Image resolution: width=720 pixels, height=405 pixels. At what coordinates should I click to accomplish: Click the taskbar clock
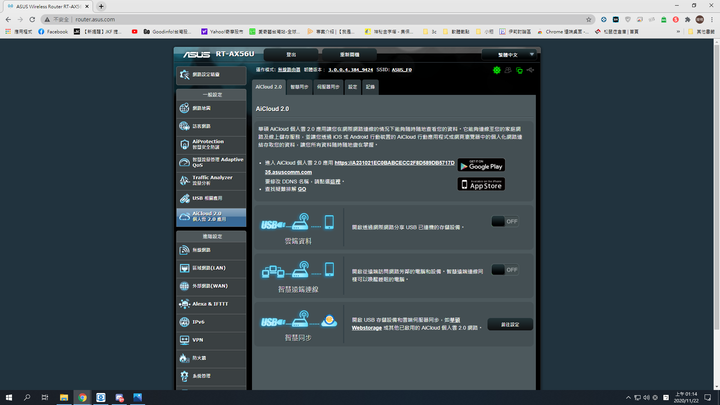[686, 398]
